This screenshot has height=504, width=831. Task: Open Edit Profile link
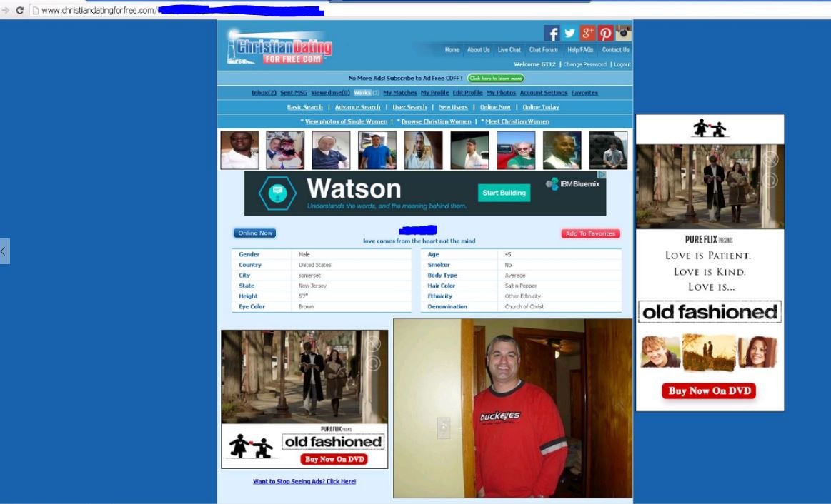point(467,93)
